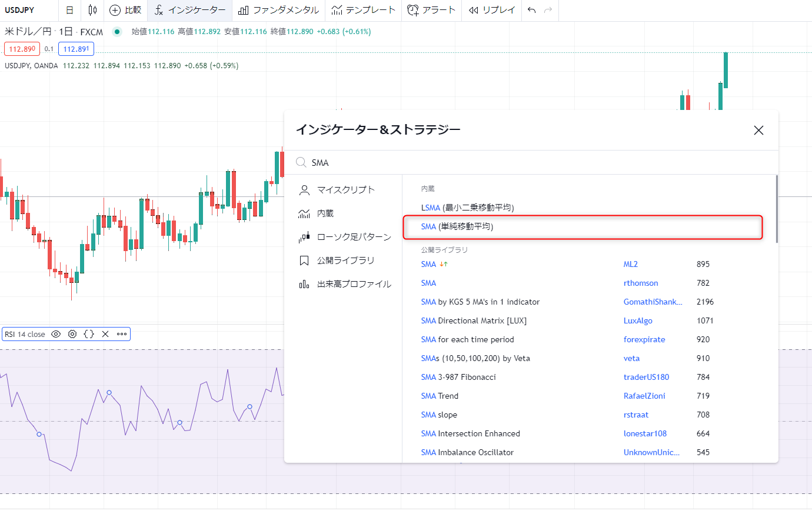Add SMA for each time period
This screenshot has width=812, height=511.
tap(467, 339)
